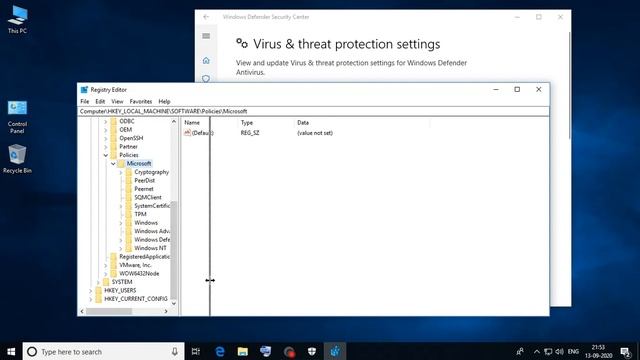Image resolution: width=640 pixels, height=360 pixels.
Task: Select Partner key in tree
Action: 128,147
